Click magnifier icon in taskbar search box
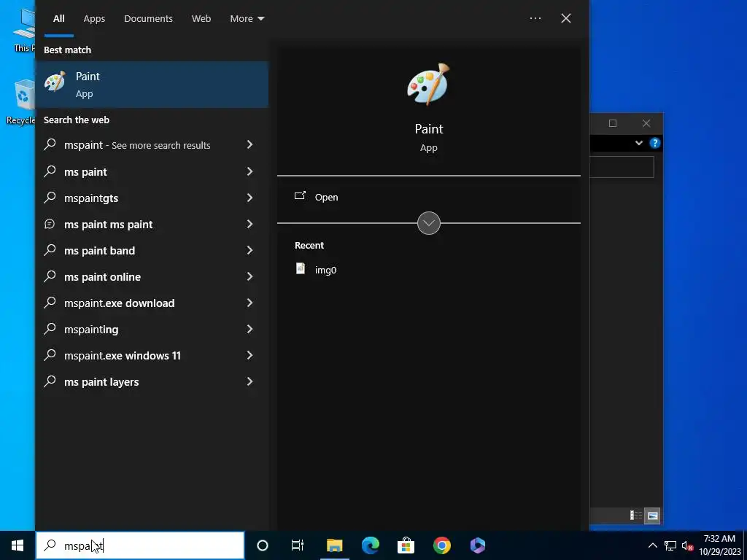 [x=50, y=545]
